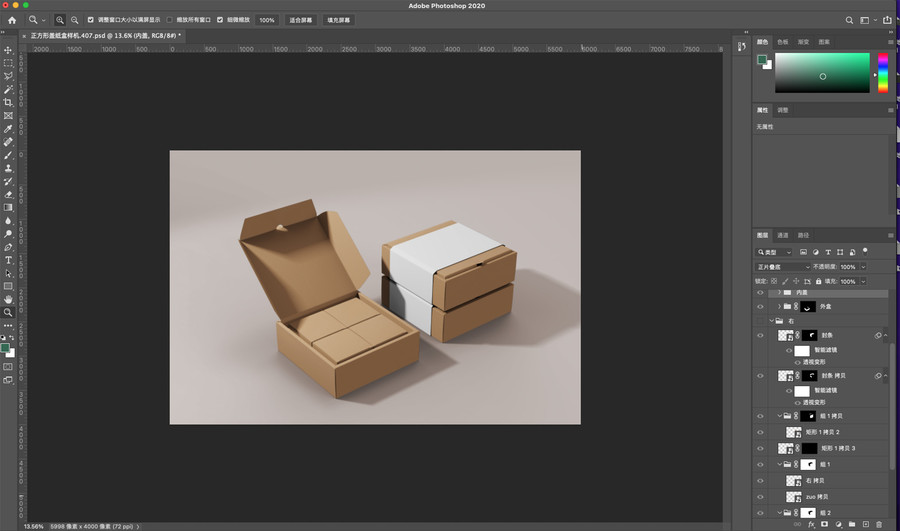Hide the 外盒 group layer
This screenshot has height=531, width=900.
pos(761,307)
